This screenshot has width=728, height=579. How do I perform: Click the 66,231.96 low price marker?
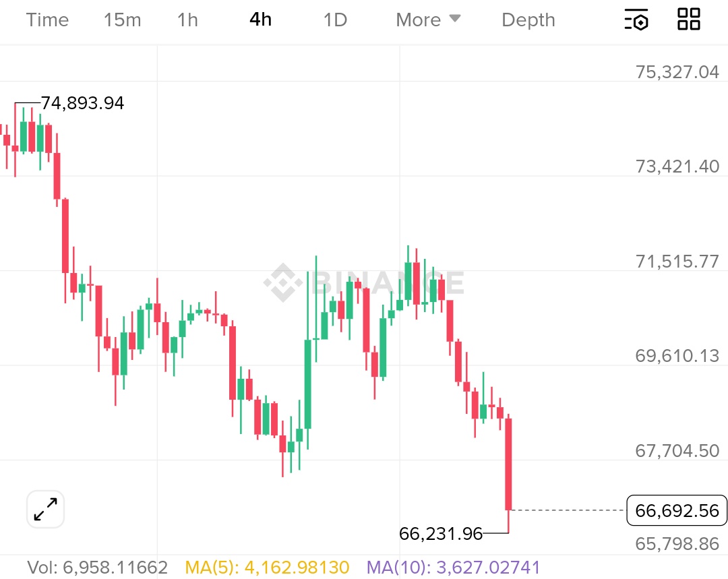(441, 534)
